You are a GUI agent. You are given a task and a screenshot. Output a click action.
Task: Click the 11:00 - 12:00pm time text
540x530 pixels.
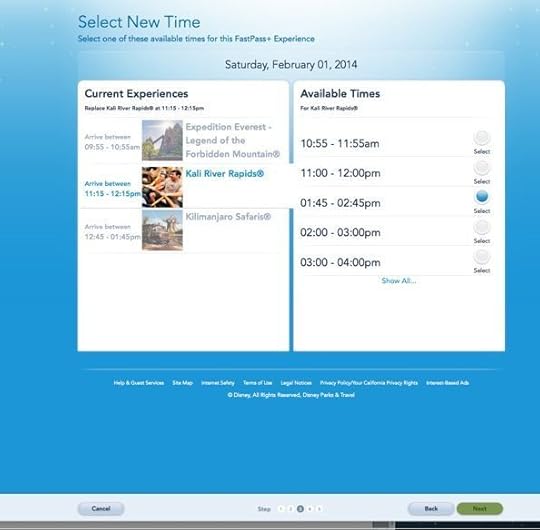pyautogui.click(x=340, y=173)
